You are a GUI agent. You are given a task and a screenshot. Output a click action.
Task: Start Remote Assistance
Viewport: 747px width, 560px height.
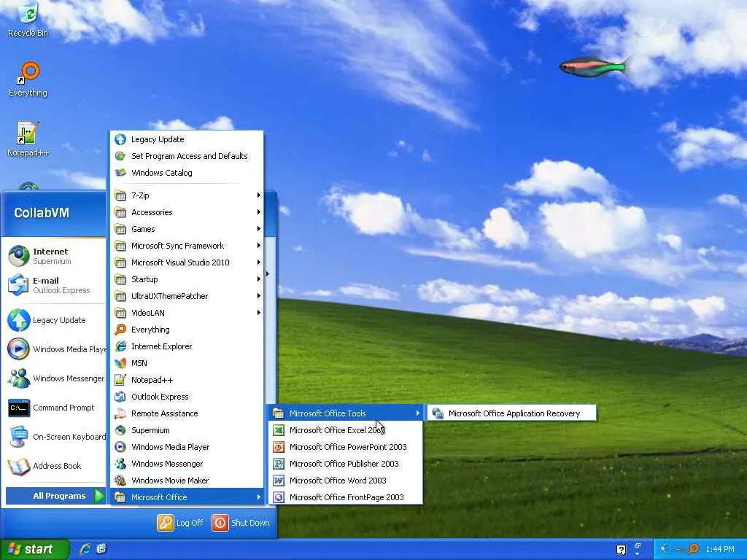(186, 413)
